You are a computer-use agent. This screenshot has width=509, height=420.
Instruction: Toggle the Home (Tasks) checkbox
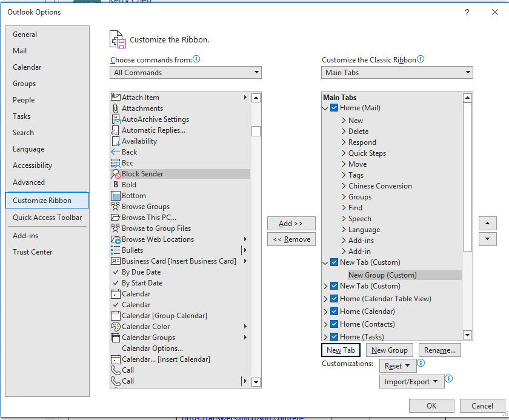[x=334, y=336]
